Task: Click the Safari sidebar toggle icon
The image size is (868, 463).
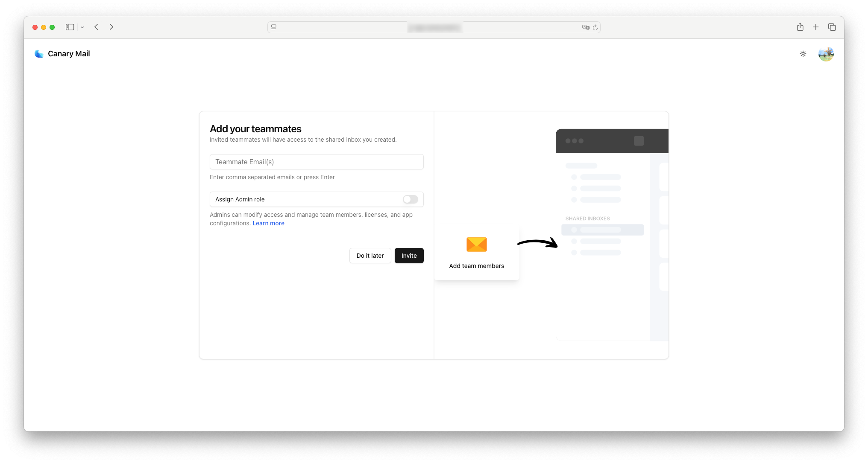Action: [x=70, y=27]
